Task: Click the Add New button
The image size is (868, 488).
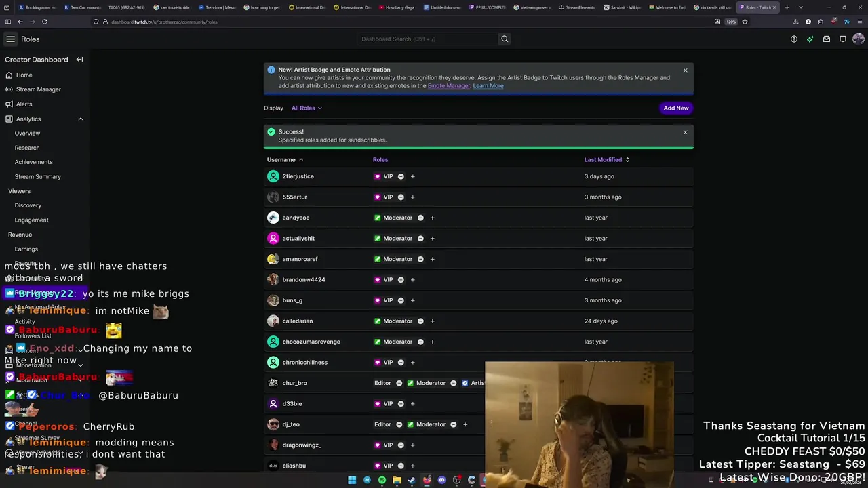Action: tap(676, 108)
